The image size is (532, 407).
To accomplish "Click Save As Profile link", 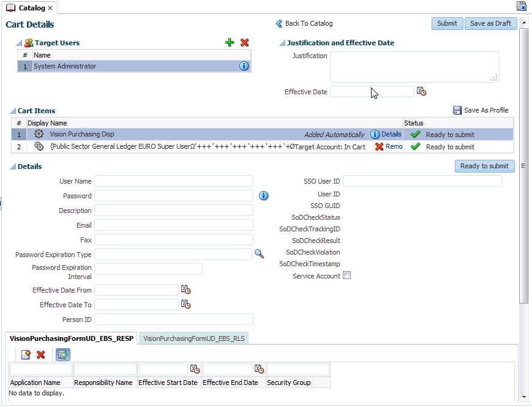I will (x=486, y=110).
